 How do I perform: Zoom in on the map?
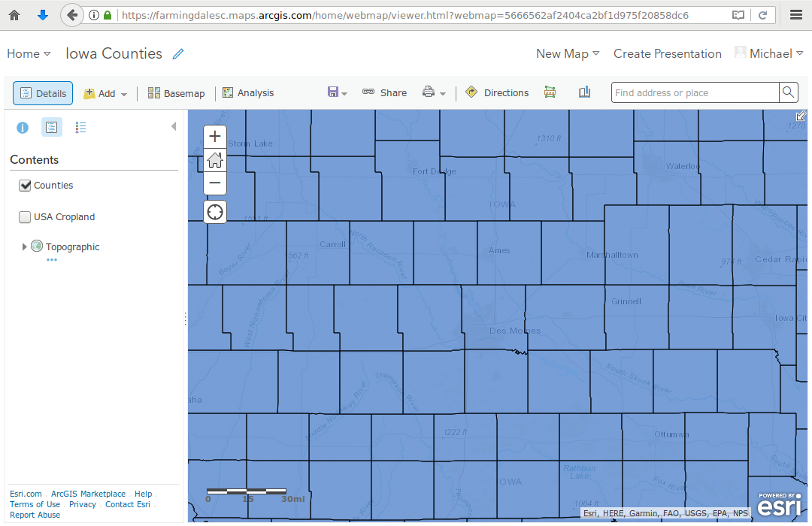click(x=215, y=137)
